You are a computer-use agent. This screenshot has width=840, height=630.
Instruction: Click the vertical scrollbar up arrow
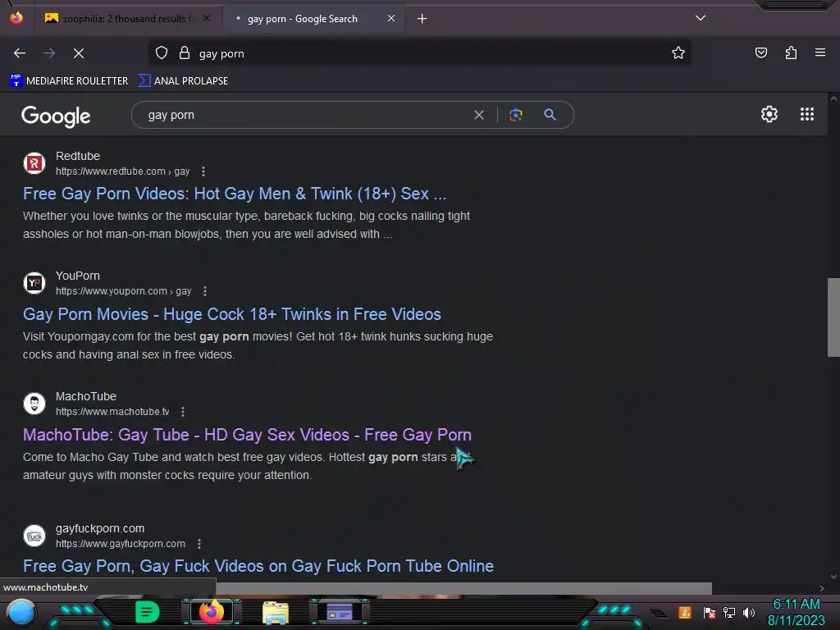833,98
